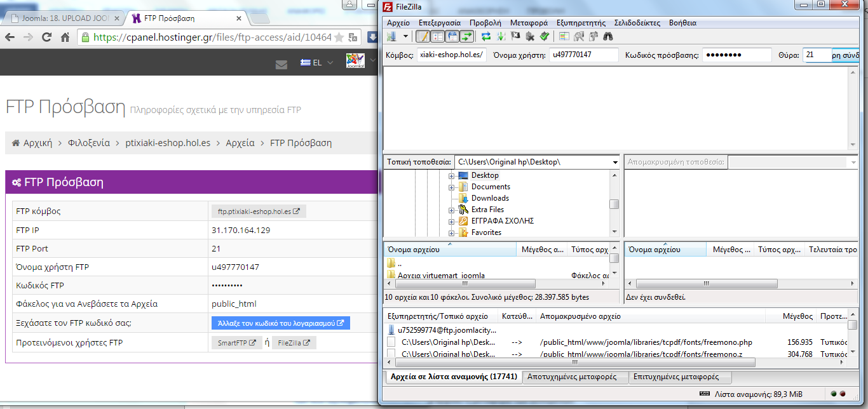Screen dimensions: 868x409
Task: Open the mail envelope icon in cPanel header
Action: (x=281, y=64)
